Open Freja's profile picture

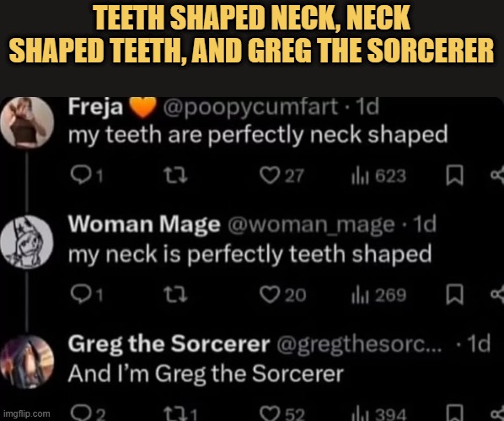click(x=27, y=122)
